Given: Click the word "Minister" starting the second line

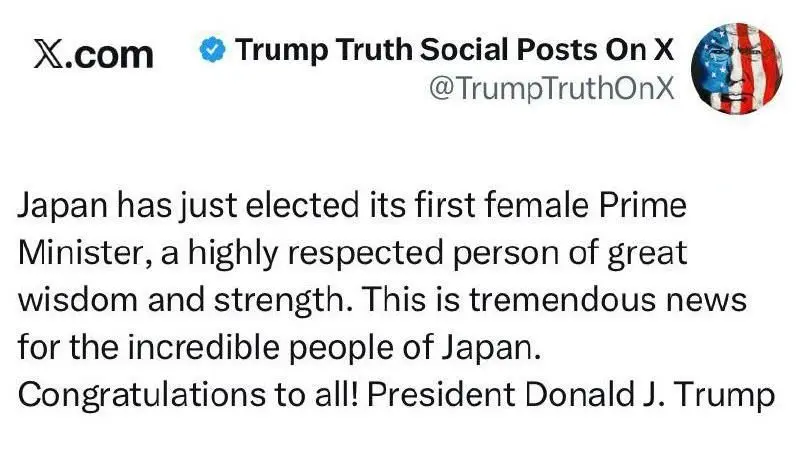Looking at the screenshot, I should tap(81, 254).
